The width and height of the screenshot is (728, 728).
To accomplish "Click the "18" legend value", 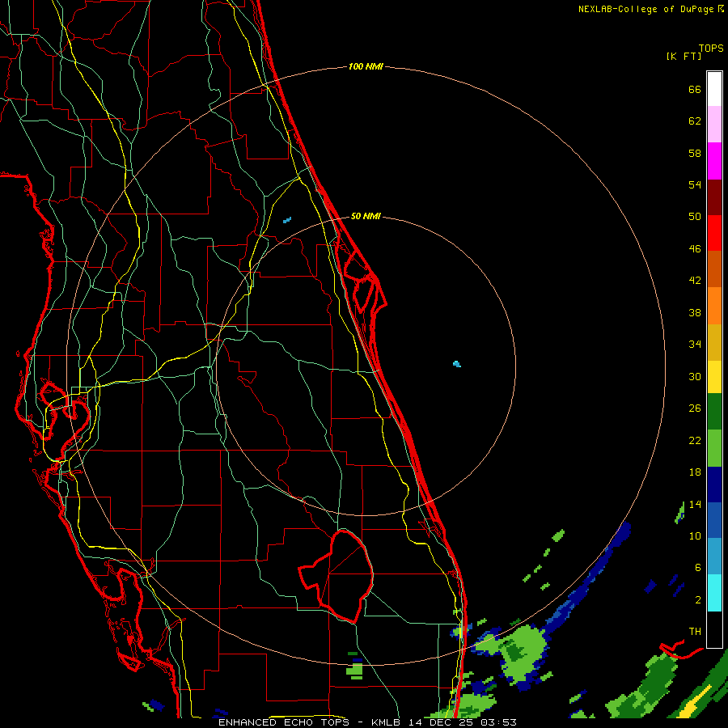I will [695, 472].
